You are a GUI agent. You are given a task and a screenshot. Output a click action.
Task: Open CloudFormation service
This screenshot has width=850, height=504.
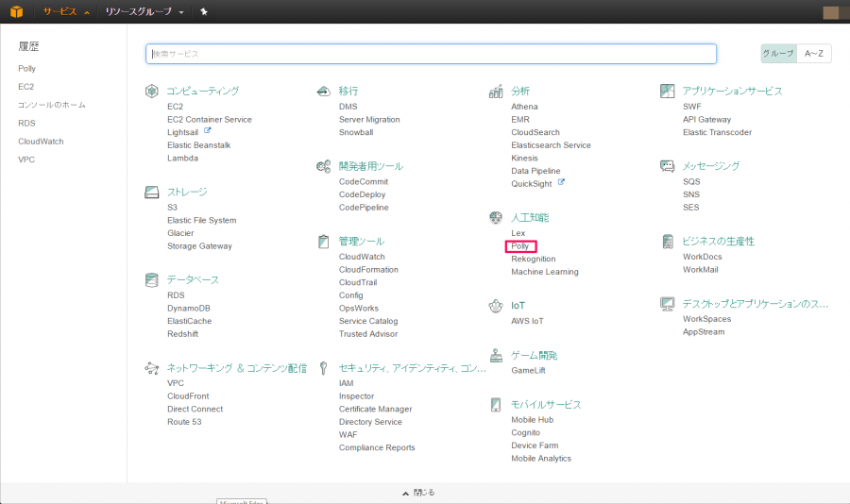coord(368,269)
